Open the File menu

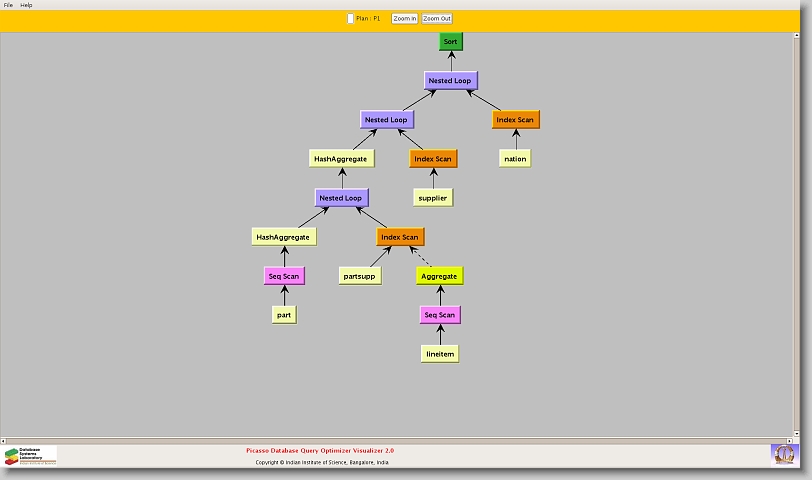8,5
